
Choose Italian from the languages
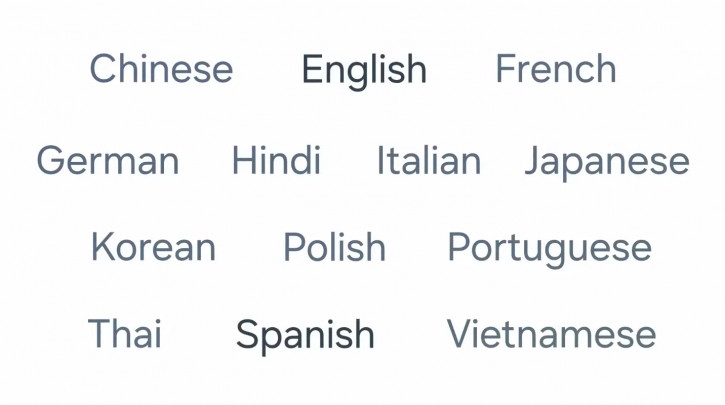point(429,160)
